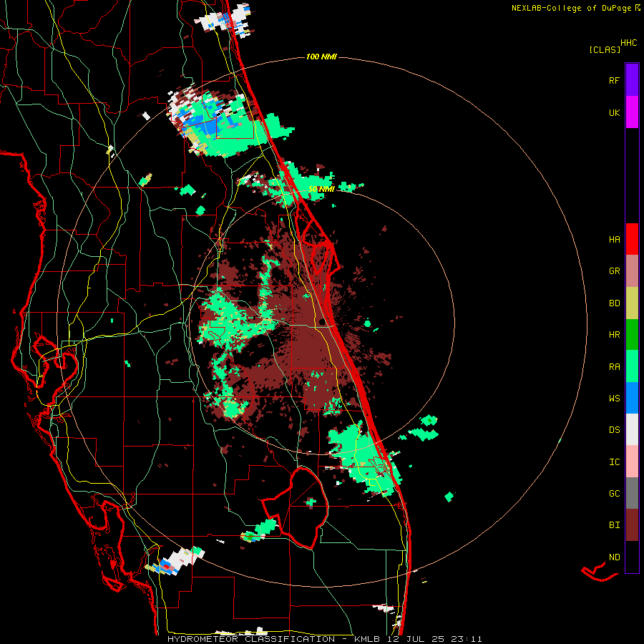
Task: Click the UK magenta legend swatch
Action: click(x=632, y=112)
